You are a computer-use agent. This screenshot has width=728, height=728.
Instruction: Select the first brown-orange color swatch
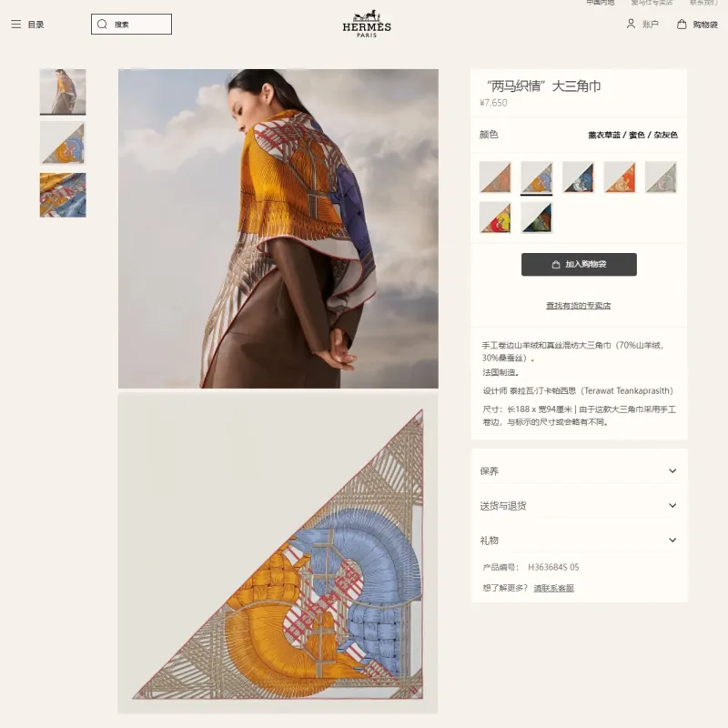click(x=495, y=177)
